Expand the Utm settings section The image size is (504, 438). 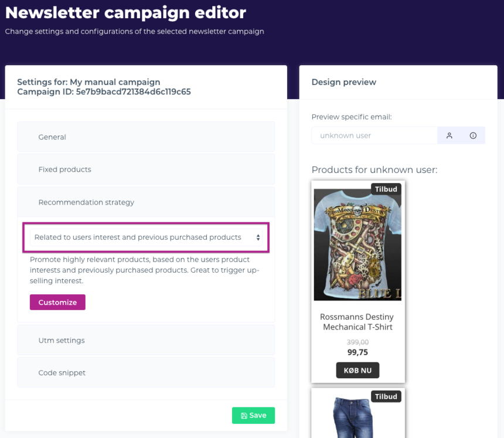pyautogui.click(x=145, y=341)
